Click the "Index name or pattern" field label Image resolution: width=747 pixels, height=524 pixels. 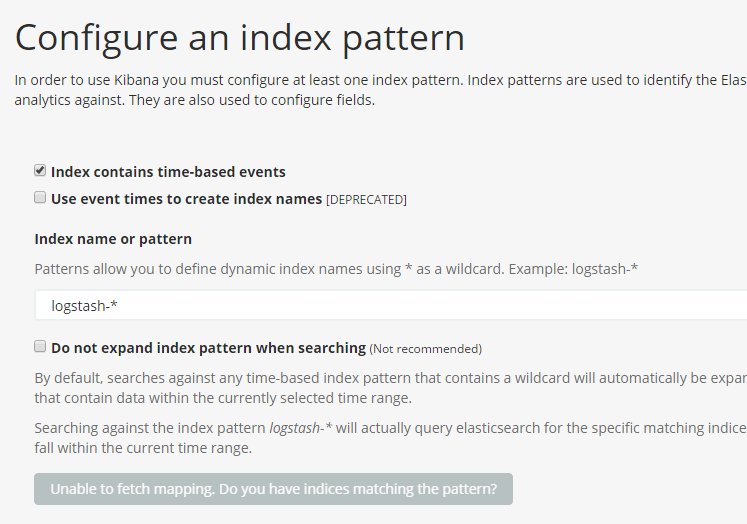113,239
